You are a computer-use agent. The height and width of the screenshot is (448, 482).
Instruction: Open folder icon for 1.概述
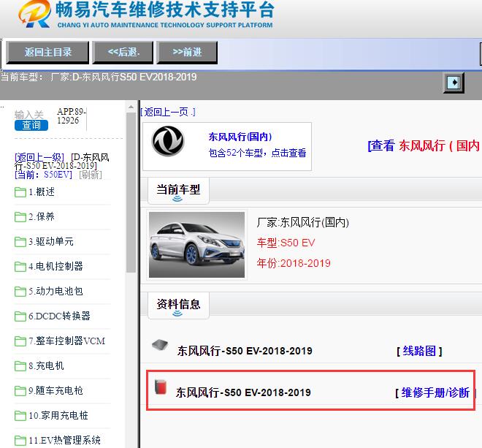click(x=20, y=192)
